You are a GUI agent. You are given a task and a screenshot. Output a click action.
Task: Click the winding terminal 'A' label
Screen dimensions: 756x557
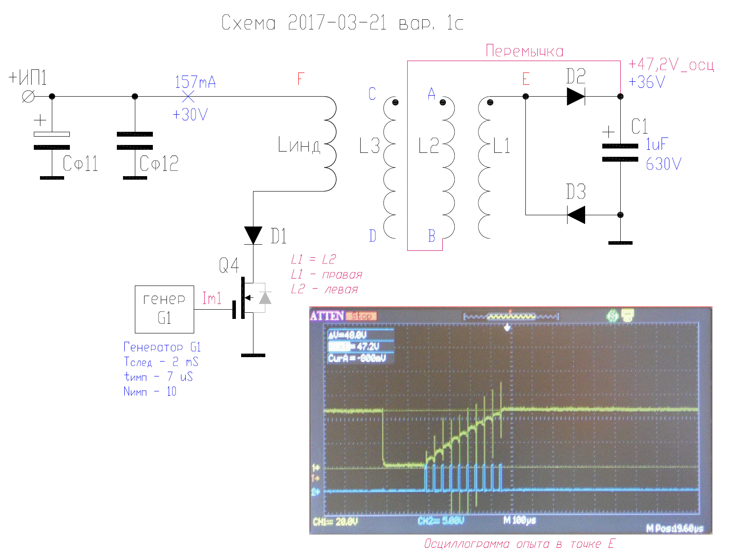tap(431, 94)
